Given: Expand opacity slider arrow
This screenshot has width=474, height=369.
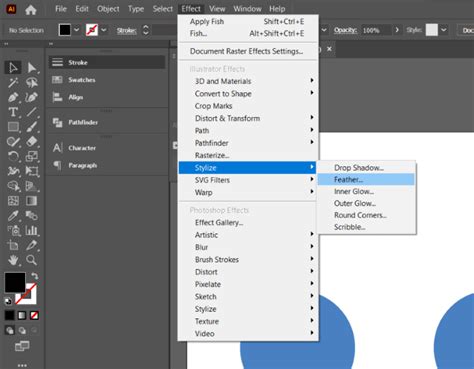Looking at the screenshot, I should click(x=397, y=30).
